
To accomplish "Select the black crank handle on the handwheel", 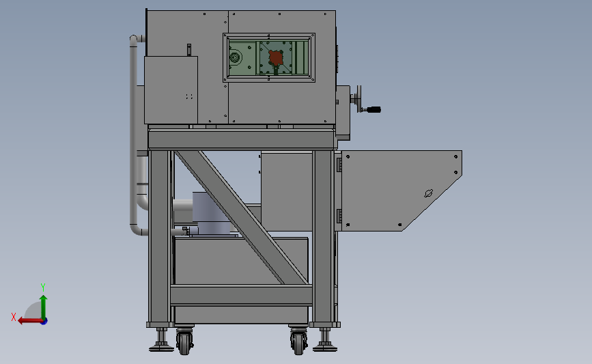I will [x=373, y=109].
